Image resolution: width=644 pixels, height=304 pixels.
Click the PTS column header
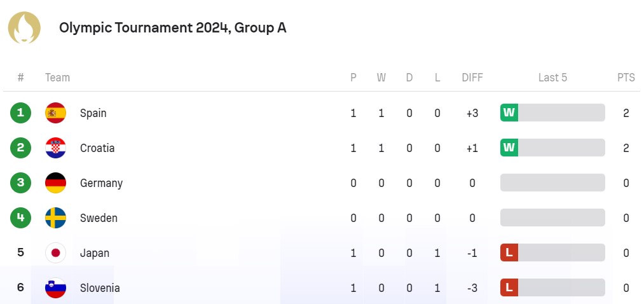coord(626,78)
